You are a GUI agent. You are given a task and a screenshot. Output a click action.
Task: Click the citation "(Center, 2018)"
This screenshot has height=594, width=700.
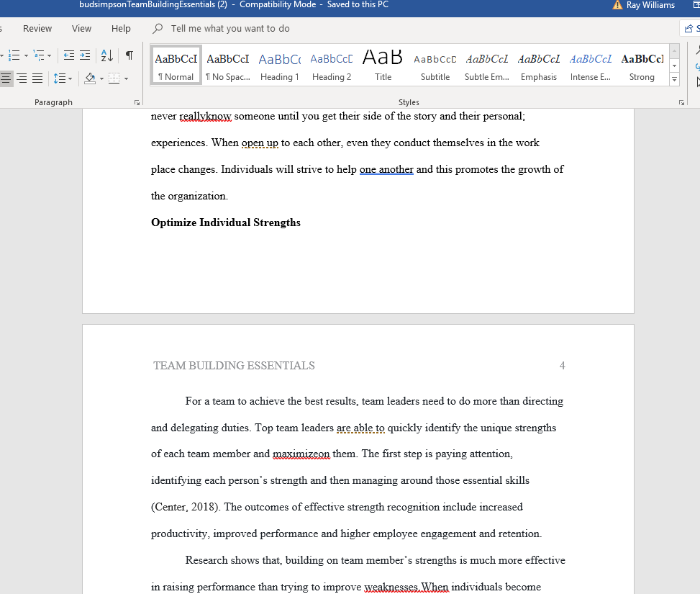(186, 508)
